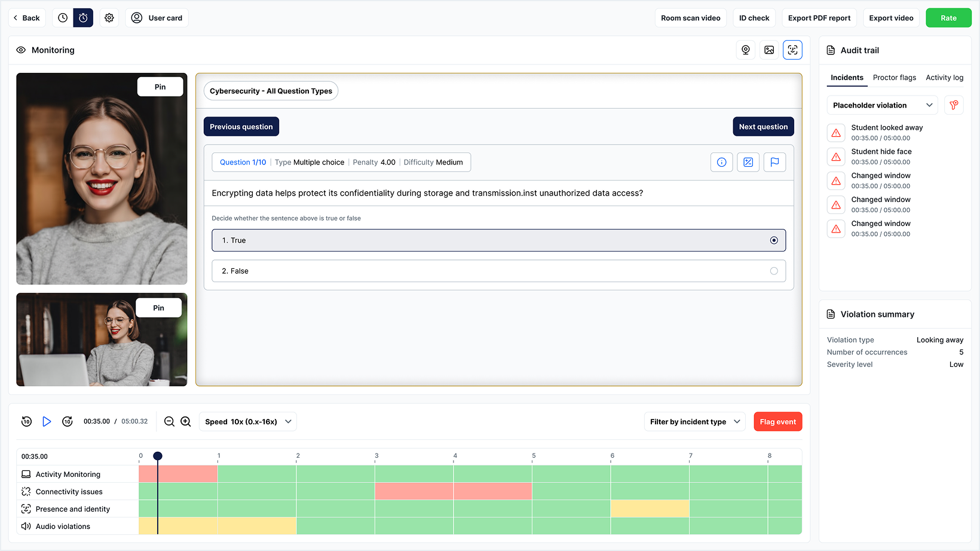Toggle the stopwatch timer view button
The image size is (980, 551).
tap(83, 18)
